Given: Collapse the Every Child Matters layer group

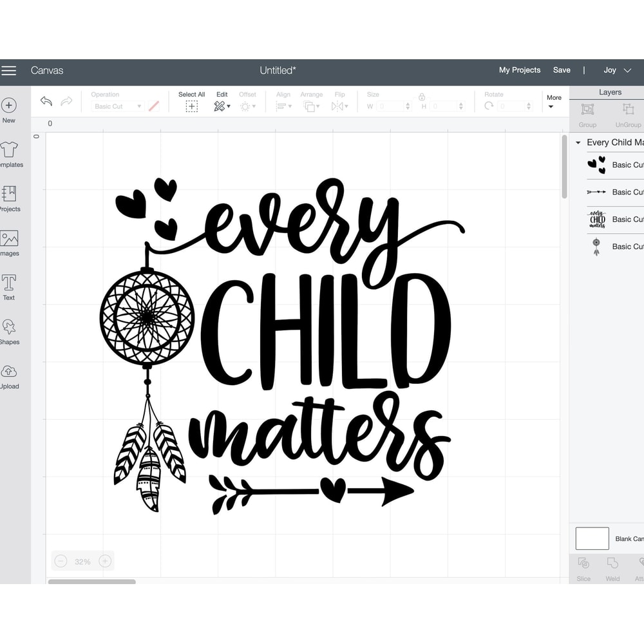Looking at the screenshot, I should pyautogui.click(x=578, y=142).
